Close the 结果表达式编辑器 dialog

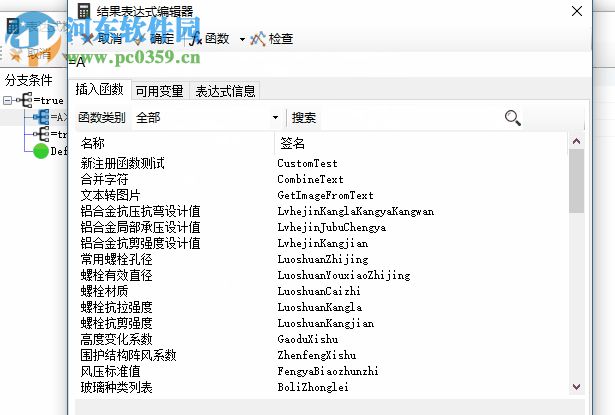(577, 11)
